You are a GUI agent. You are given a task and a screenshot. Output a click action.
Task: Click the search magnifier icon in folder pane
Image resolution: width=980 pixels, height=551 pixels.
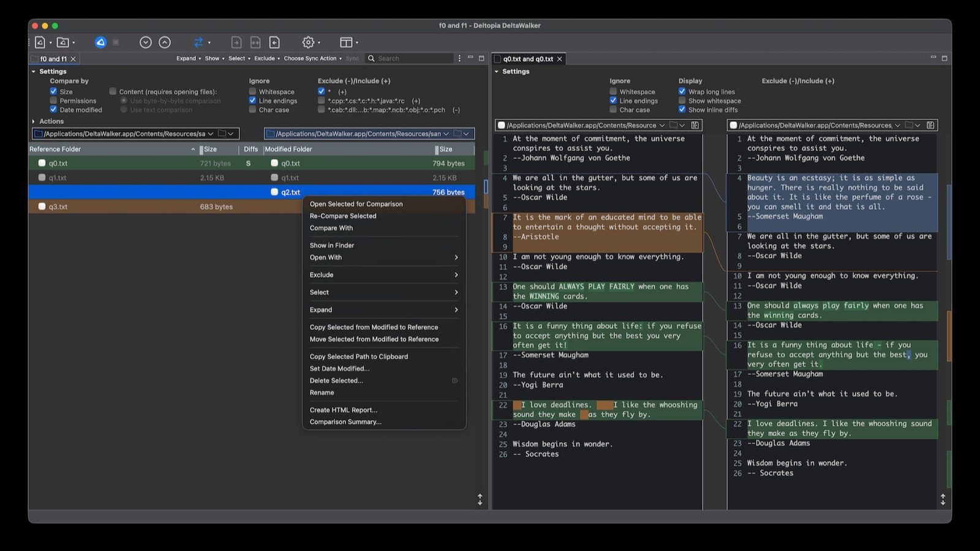click(x=371, y=59)
